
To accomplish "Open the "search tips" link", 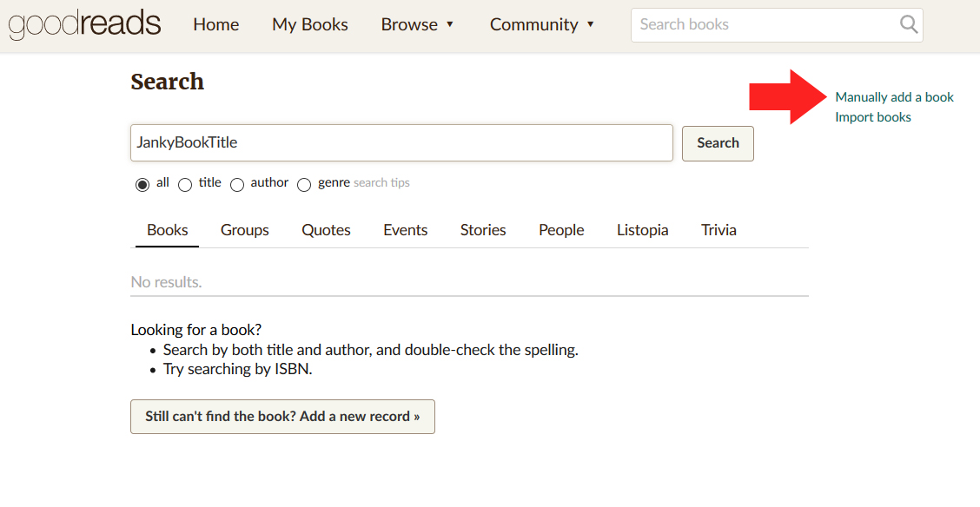I will pyautogui.click(x=381, y=183).
